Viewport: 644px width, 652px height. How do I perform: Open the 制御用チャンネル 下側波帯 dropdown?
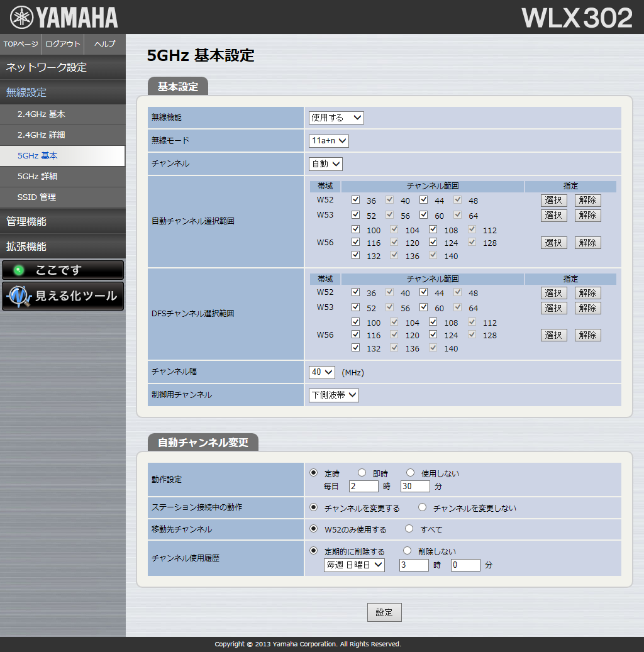[x=333, y=395]
